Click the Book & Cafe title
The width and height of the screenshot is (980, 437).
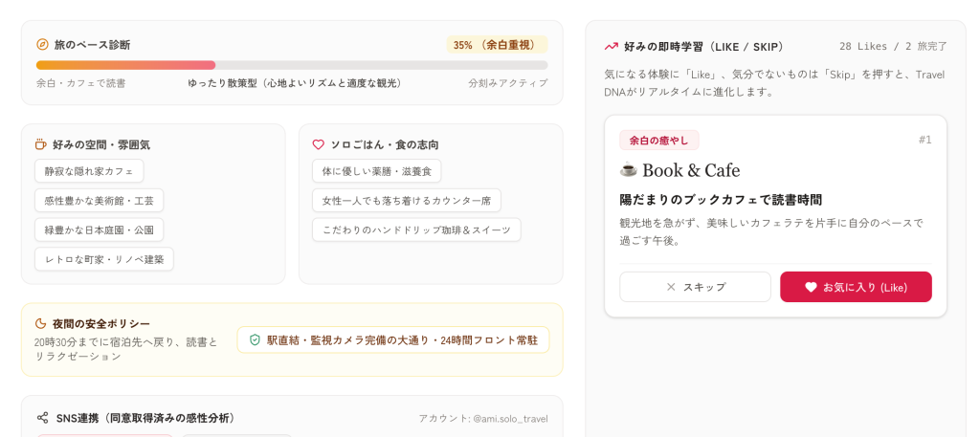tap(691, 170)
